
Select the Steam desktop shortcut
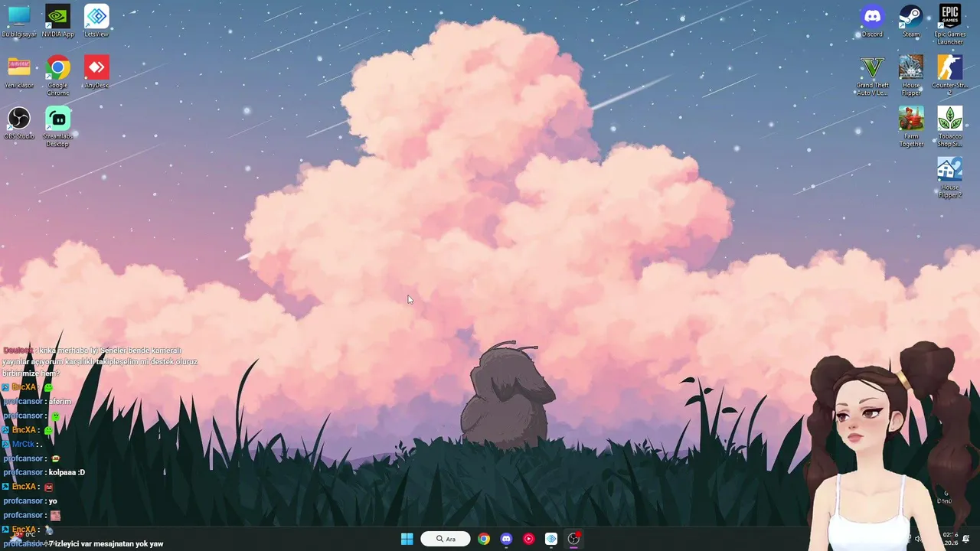910,21
